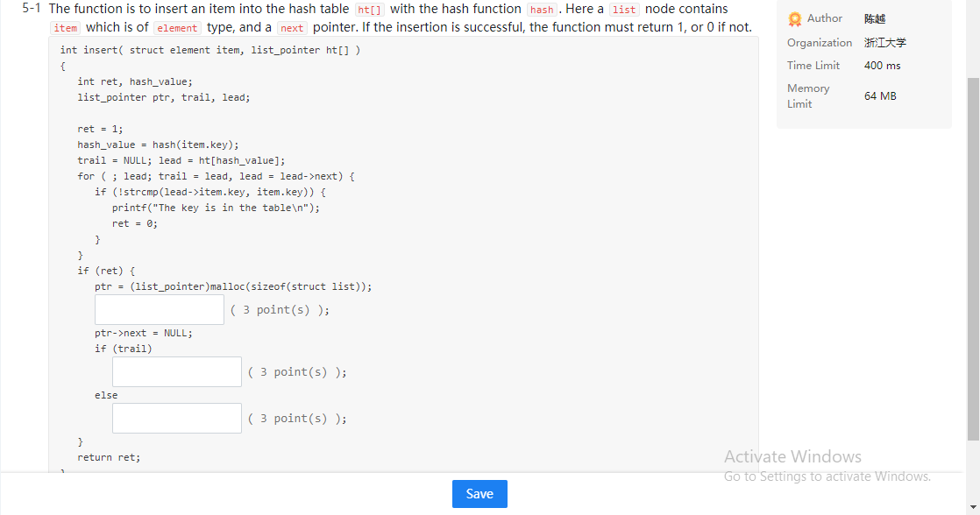Click the highlighted list code badge
Image resolution: width=980 pixels, height=515 pixels.
(624, 10)
